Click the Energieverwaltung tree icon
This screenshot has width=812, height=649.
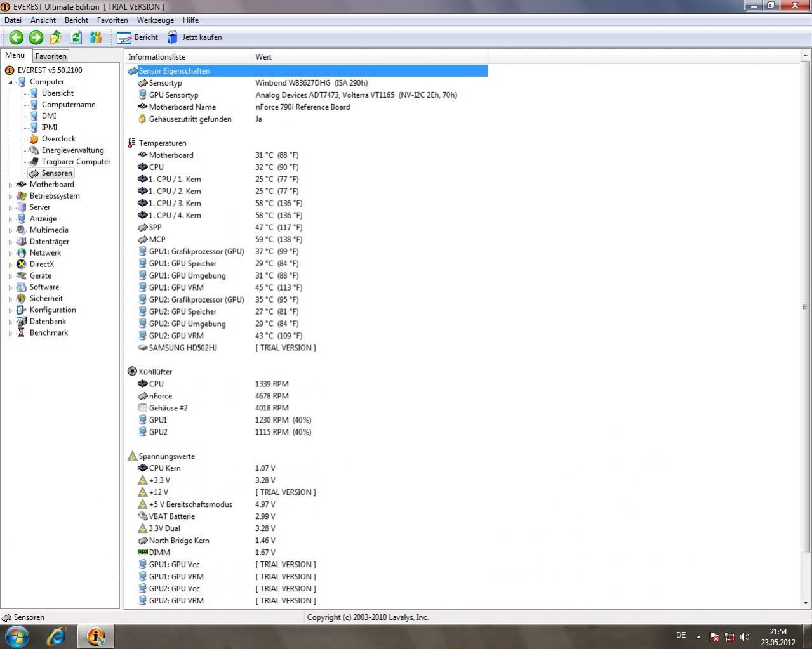(34, 150)
